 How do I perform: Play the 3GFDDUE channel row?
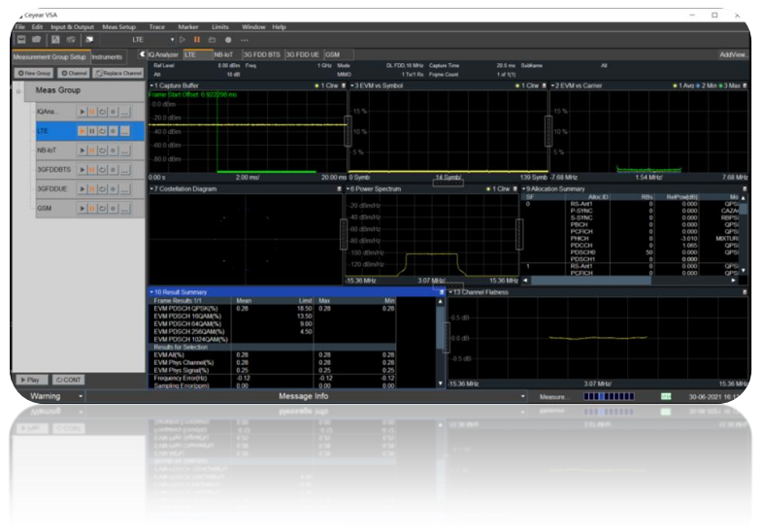[82, 189]
